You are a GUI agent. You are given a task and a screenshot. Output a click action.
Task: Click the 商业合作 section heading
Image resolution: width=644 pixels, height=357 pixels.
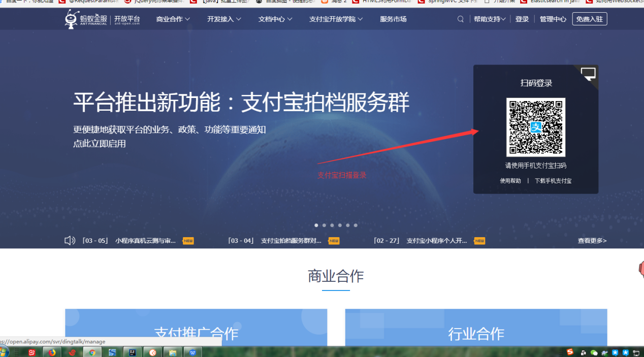coord(336,276)
